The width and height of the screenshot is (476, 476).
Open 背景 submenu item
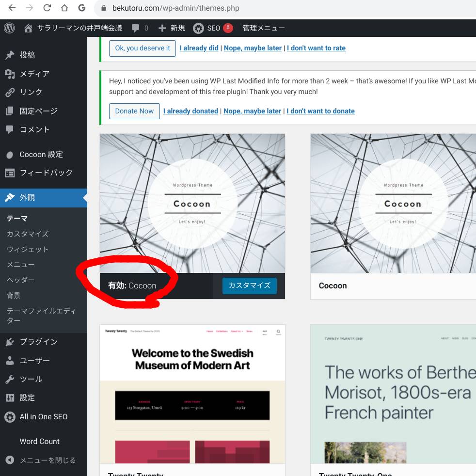[x=14, y=295]
